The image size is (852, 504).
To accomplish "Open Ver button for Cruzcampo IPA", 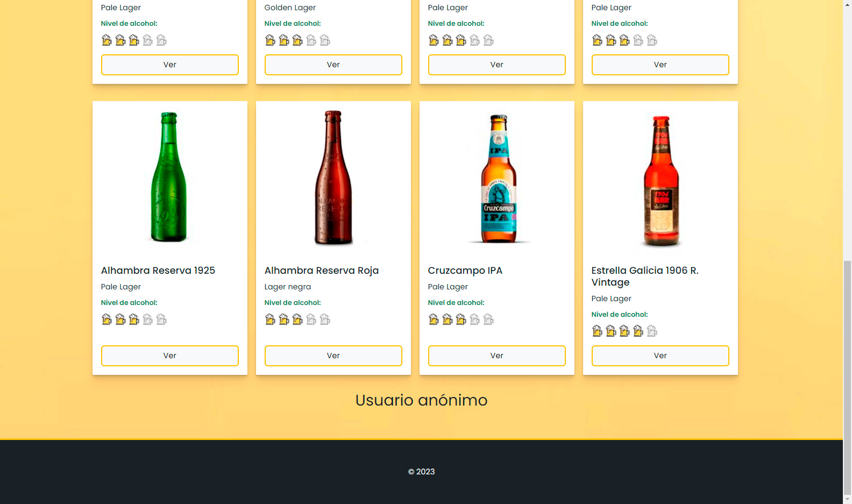I will [497, 356].
